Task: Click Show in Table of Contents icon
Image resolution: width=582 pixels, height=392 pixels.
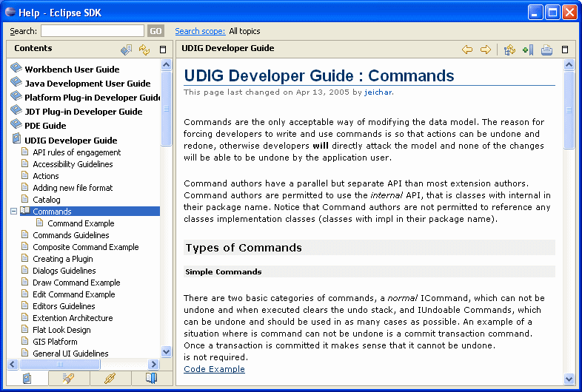Action: point(509,50)
